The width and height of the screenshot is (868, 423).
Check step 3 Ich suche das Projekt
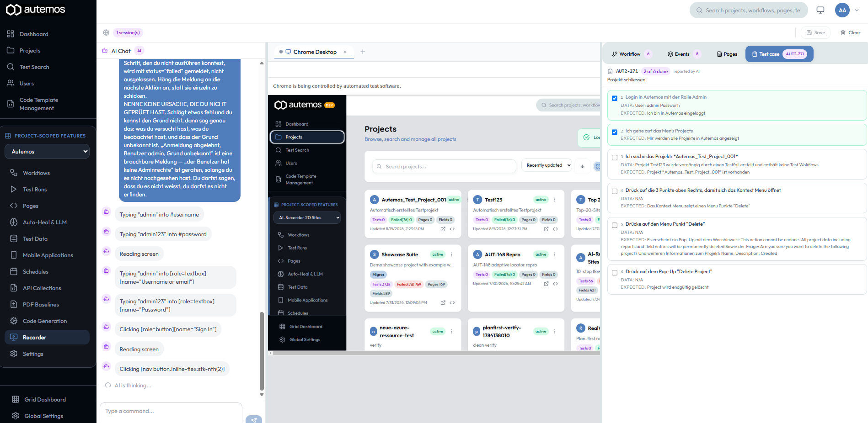coord(615,158)
